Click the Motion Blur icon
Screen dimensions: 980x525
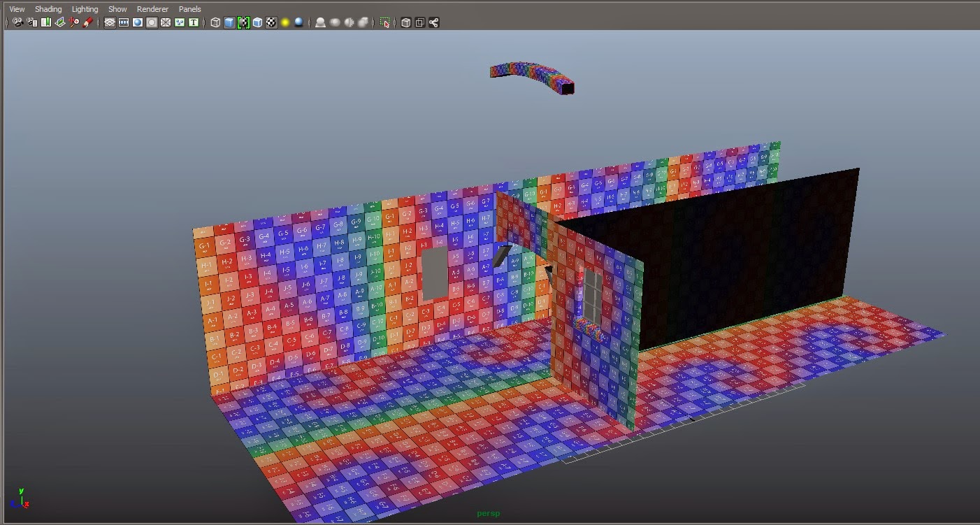pyautogui.click(x=335, y=22)
